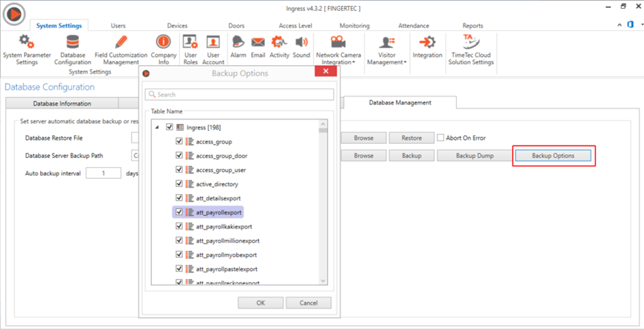644x329 pixels.
Task: Open Alarm settings
Action: click(238, 47)
